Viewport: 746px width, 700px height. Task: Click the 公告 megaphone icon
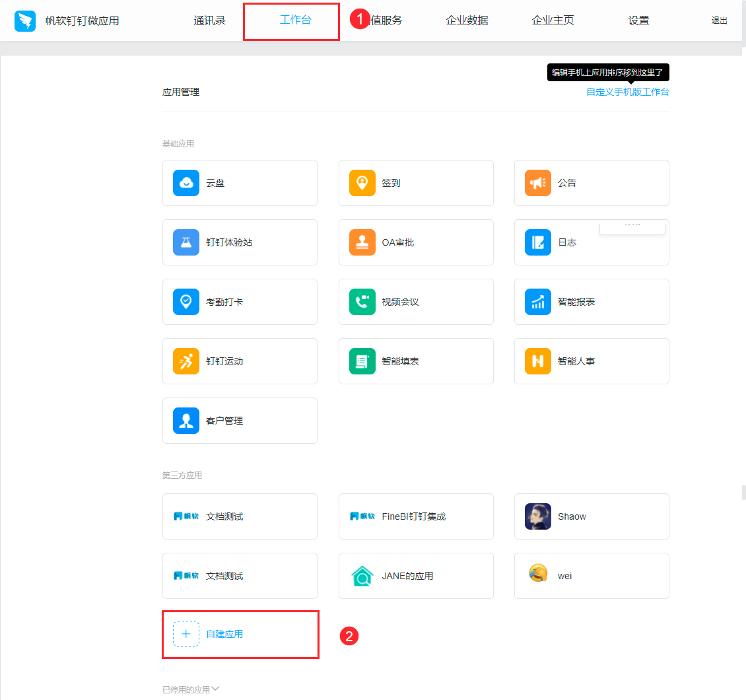pyautogui.click(x=537, y=183)
